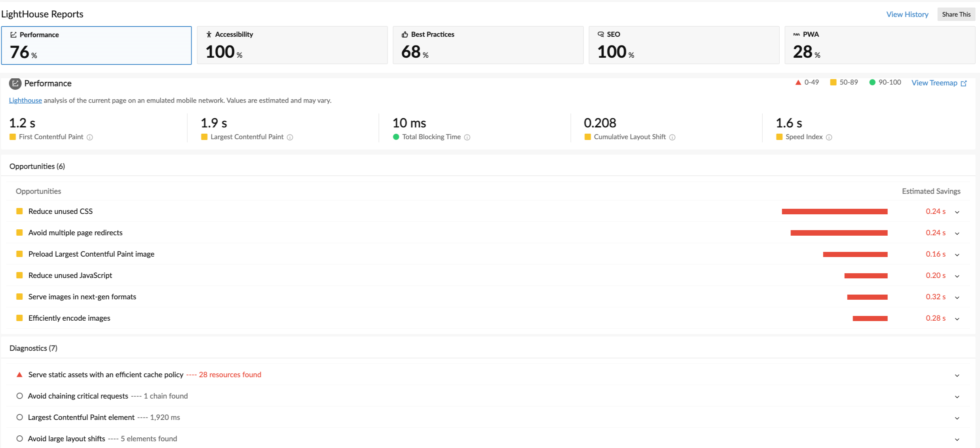
Task: Click the Total Blocking Time info icon
Action: (x=467, y=137)
